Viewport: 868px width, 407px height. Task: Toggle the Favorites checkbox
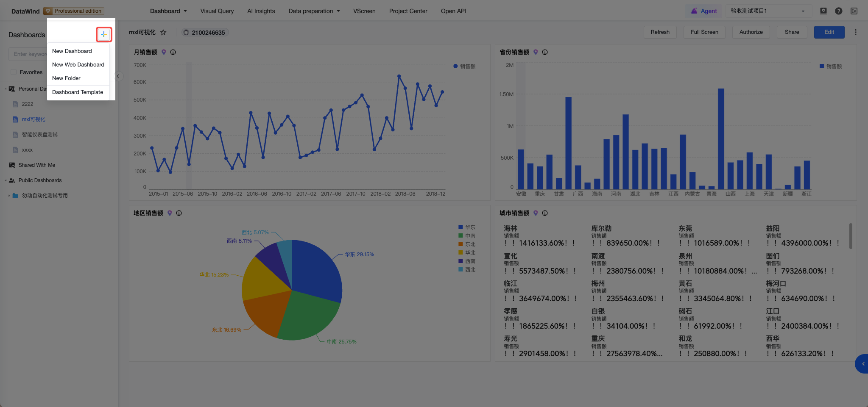click(14, 72)
